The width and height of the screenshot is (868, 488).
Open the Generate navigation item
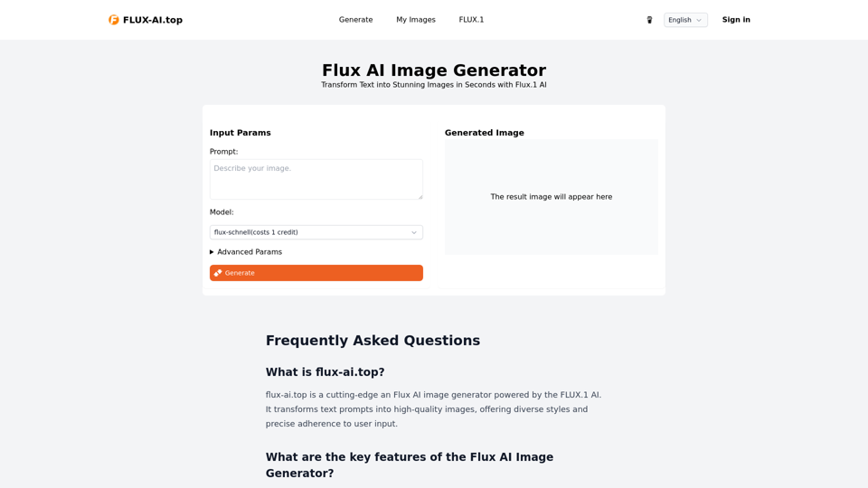coord(355,20)
